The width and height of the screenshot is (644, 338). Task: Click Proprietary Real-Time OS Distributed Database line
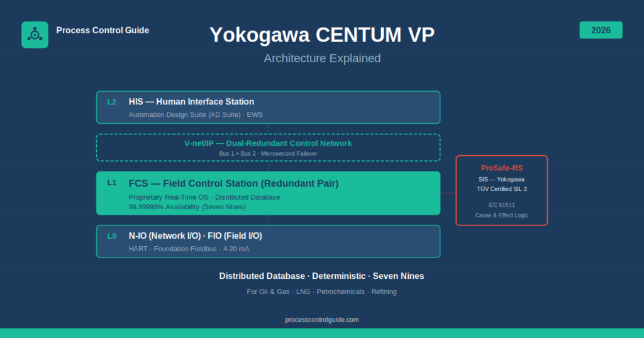[x=204, y=197]
